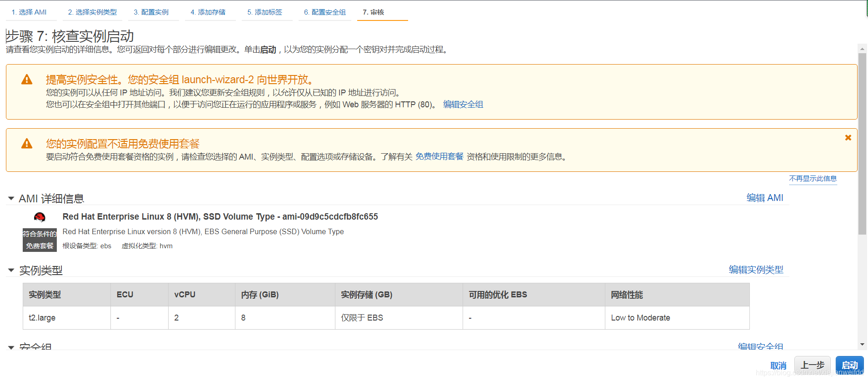Go to step 5 添加标签 tab
This screenshot has width=868, height=381.
[264, 12]
